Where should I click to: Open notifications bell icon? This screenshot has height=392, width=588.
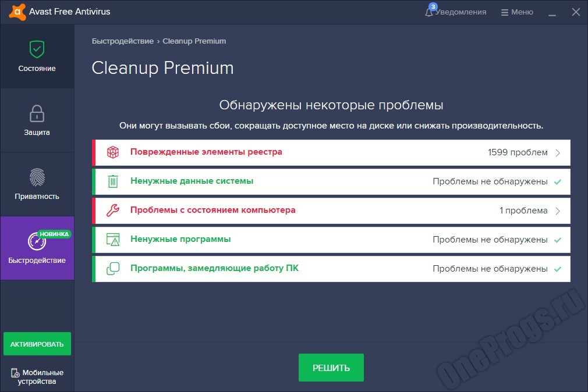click(430, 12)
